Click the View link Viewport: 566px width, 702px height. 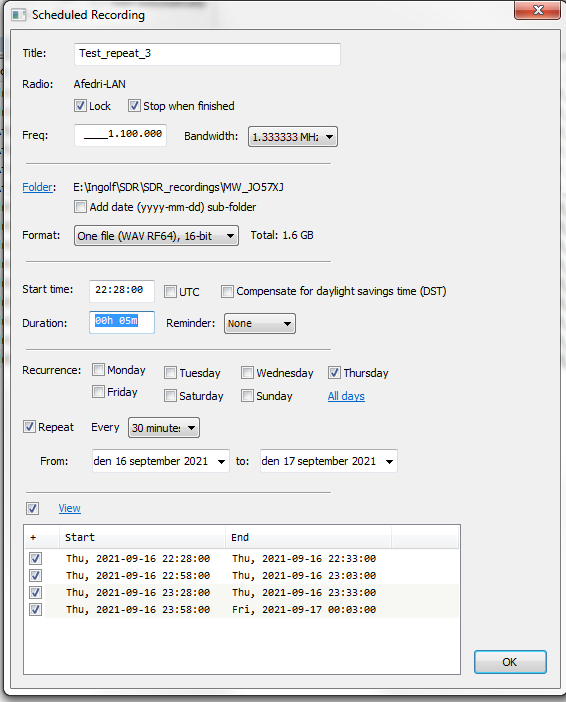[x=69, y=508]
